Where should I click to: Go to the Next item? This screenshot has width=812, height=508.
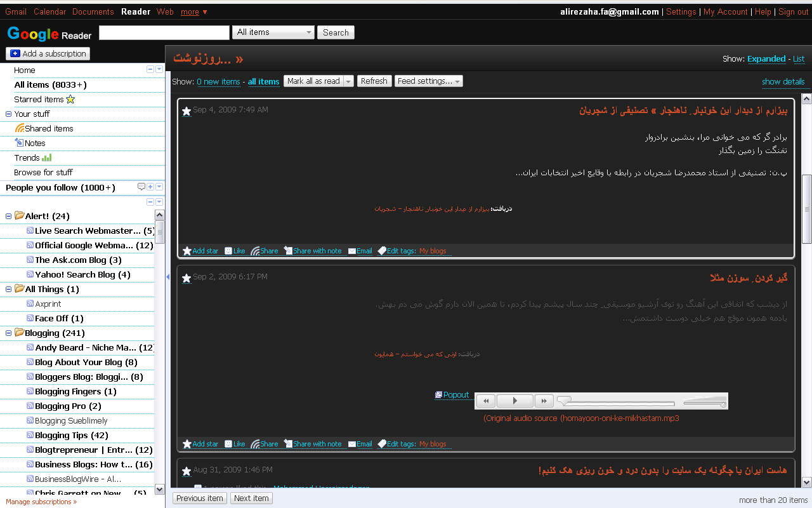(251, 498)
